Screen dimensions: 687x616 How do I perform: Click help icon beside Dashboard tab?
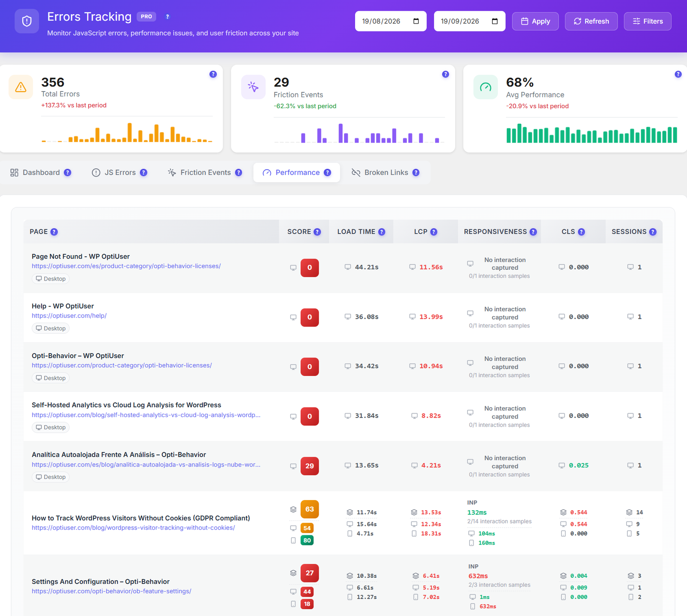click(67, 173)
